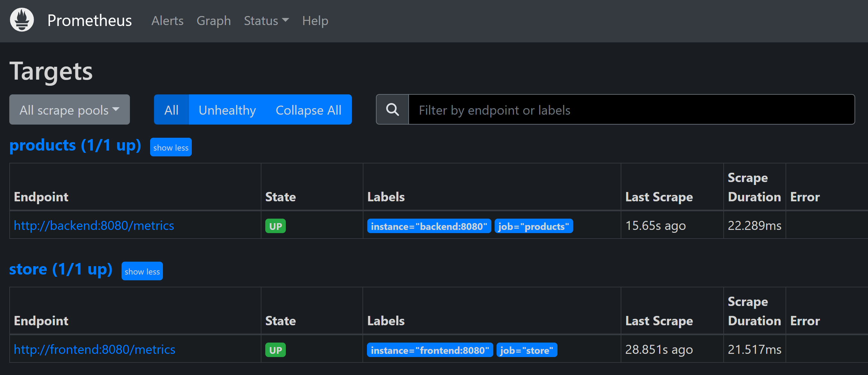Open the All scrape pools dropdown
Screen dimensions: 868x375
pos(69,109)
